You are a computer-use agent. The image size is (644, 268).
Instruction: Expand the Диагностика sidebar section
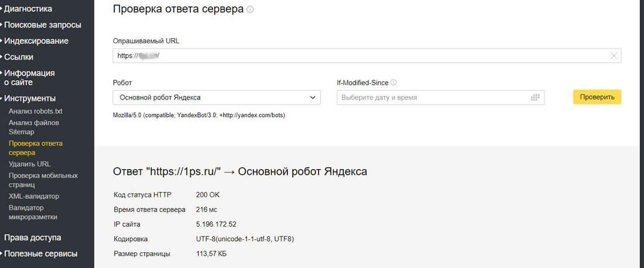(x=35, y=9)
